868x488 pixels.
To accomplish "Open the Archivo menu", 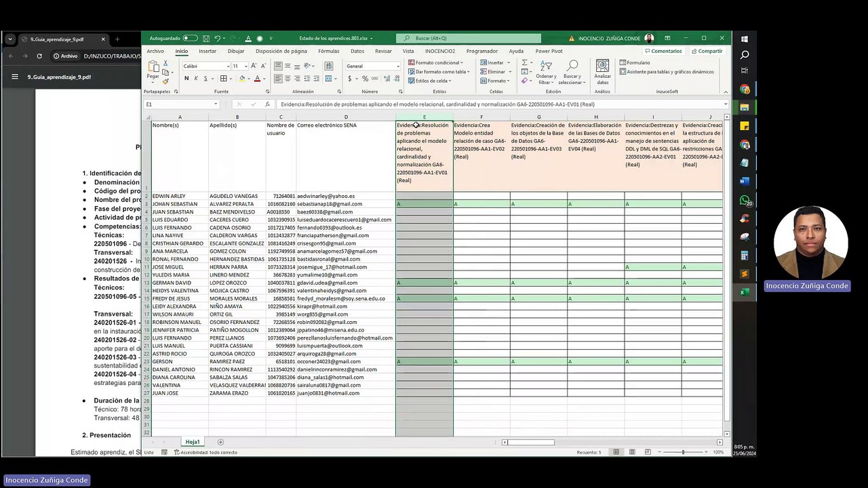I will tap(155, 51).
